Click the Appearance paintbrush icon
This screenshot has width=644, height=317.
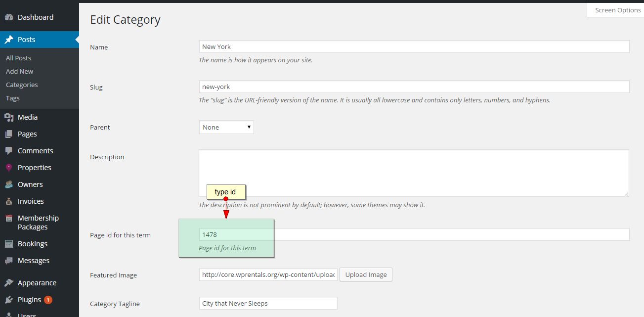pyautogui.click(x=9, y=283)
